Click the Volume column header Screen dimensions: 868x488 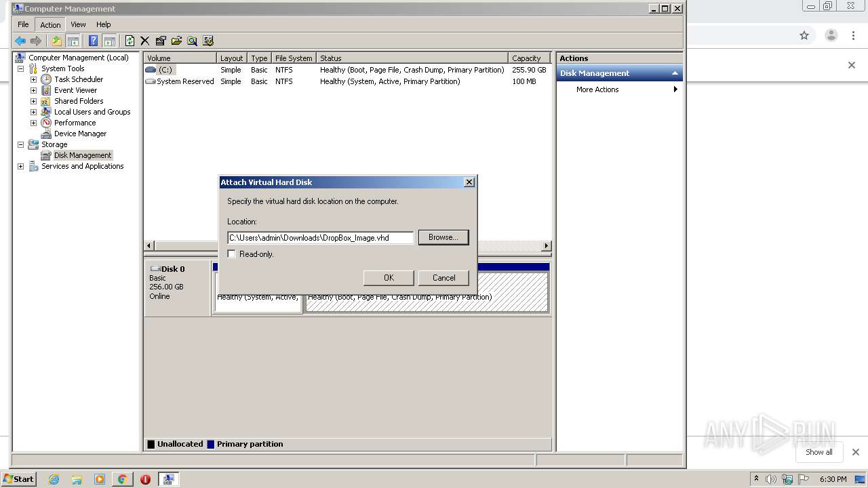pyautogui.click(x=180, y=58)
